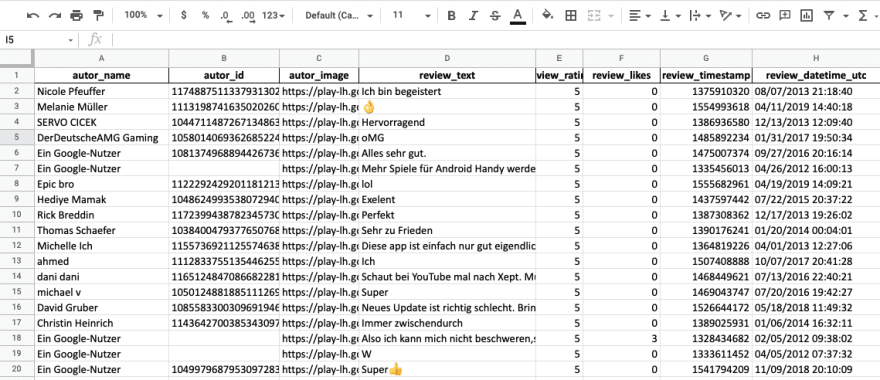Select row 12 header
Screen dimensions: 880x380
click(x=17, y=246)
